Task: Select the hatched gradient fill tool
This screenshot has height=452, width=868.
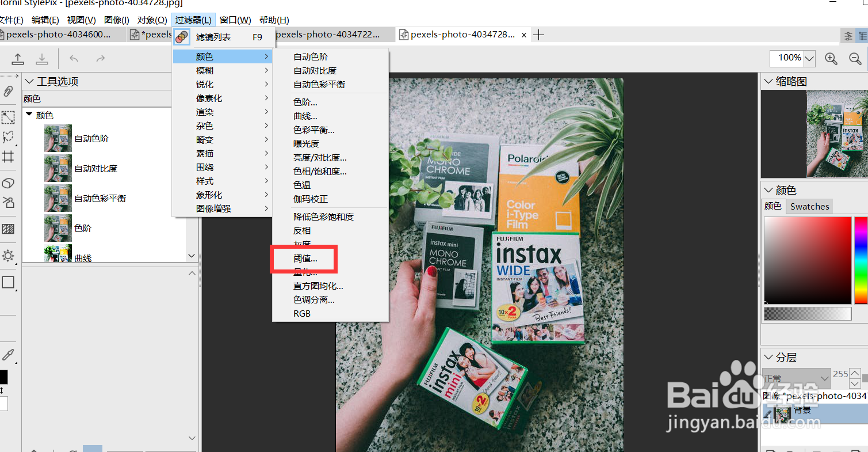Action: click(x=8, y=229)
